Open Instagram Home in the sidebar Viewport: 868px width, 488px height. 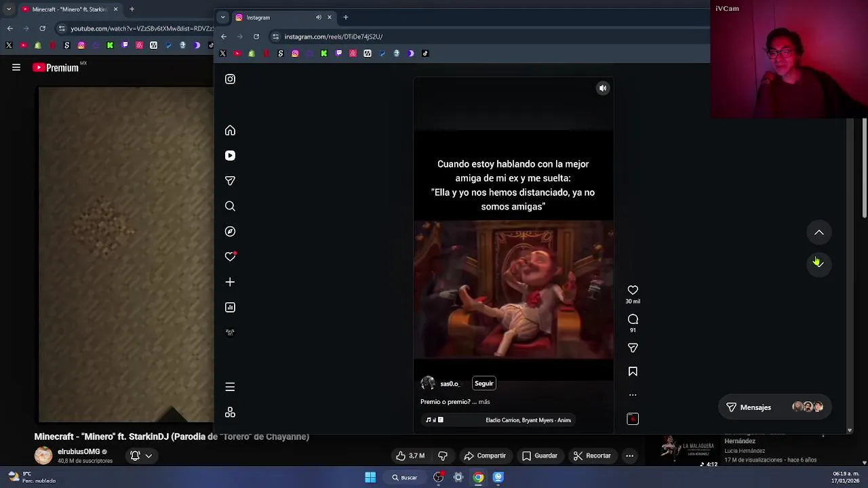tap(230, 130)
